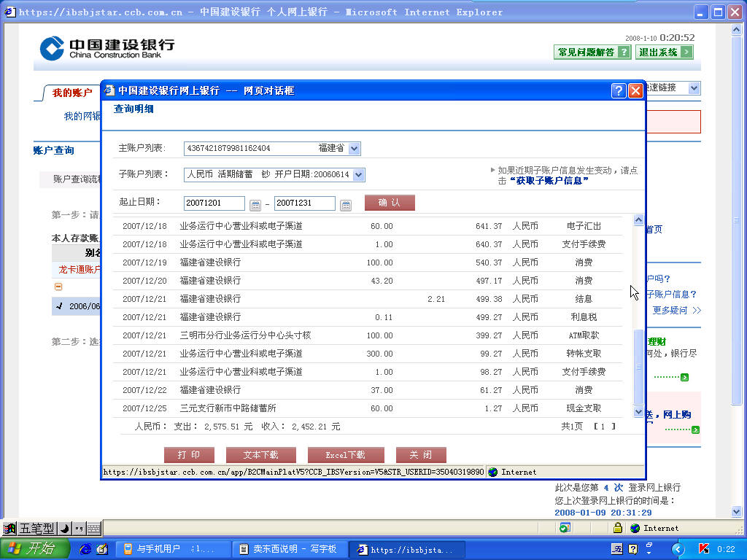Click the 打印 print button

coord(189,455)
